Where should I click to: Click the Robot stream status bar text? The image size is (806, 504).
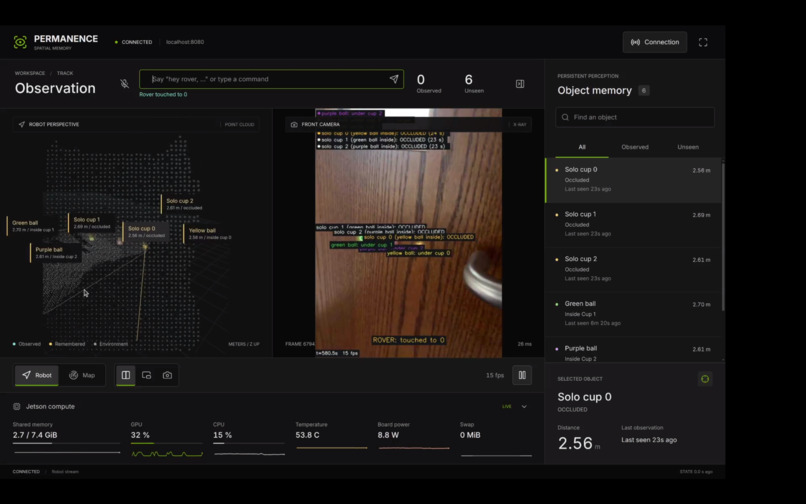pyautogui.click(x=65, y=472)
